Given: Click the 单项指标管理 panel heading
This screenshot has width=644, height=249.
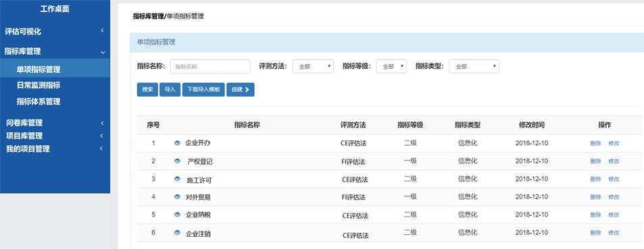Looking at the screenshot, I should tap(156, 42).
